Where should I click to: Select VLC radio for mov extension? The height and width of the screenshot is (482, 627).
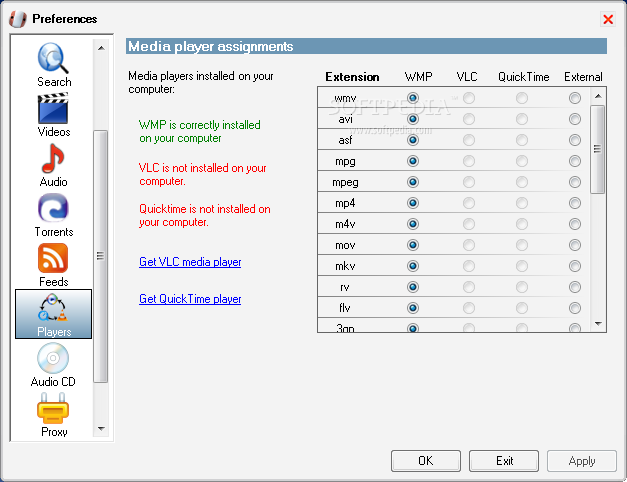469,245
